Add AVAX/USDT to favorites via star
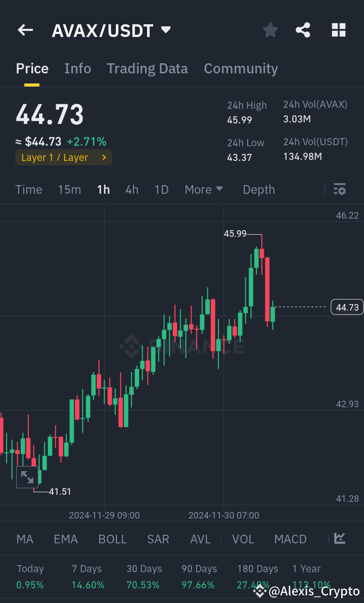364x603 pixels. (270, 30)
